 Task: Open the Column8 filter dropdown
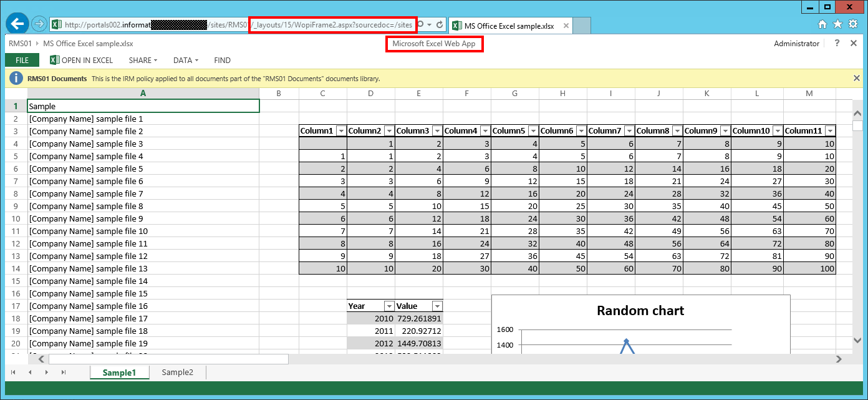[677, 131]
